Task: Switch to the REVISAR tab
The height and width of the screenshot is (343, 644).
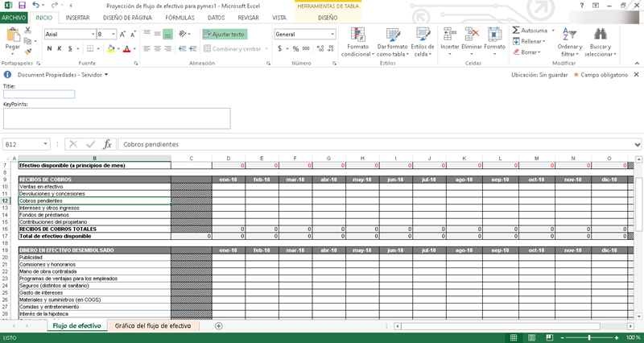Action: [248, 18]
